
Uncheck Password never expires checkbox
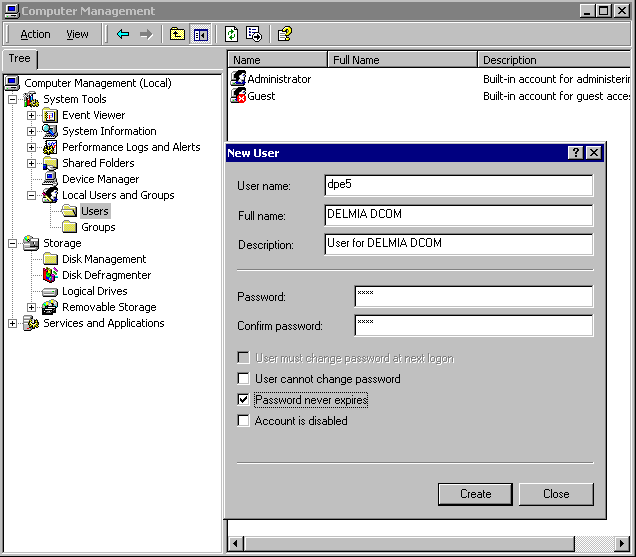(x=243, y=400)
